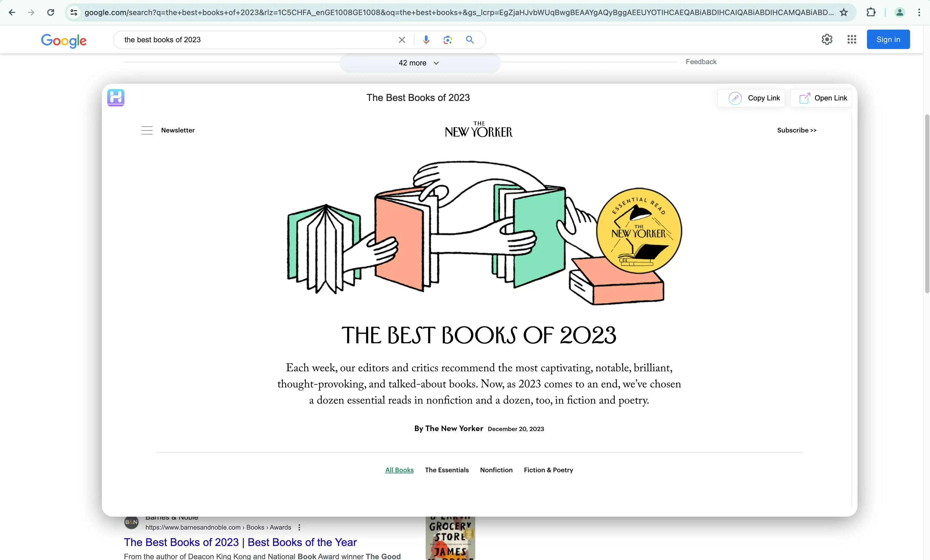Open Chrome three-dot menu
Image resolution: width=930 pixels, height=560 pixels.
pos(919,12)
